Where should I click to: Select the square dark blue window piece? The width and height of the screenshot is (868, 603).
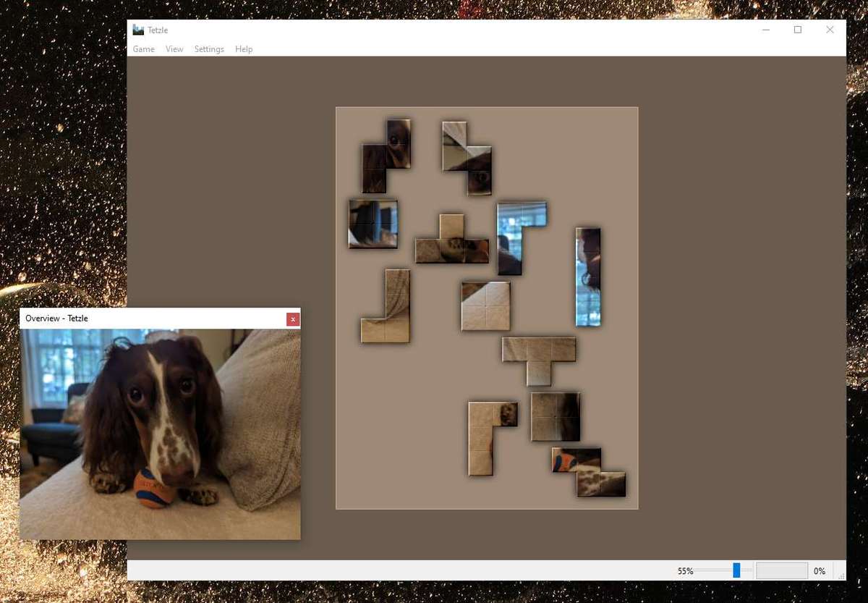373,224
